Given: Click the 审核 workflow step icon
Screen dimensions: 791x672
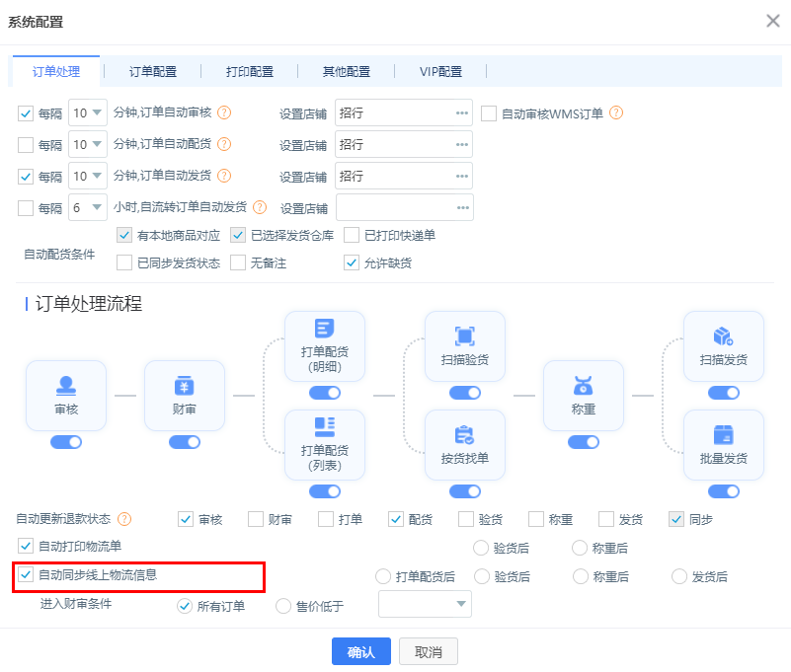Looking at the screenshot, I should (x=66, y=386).
